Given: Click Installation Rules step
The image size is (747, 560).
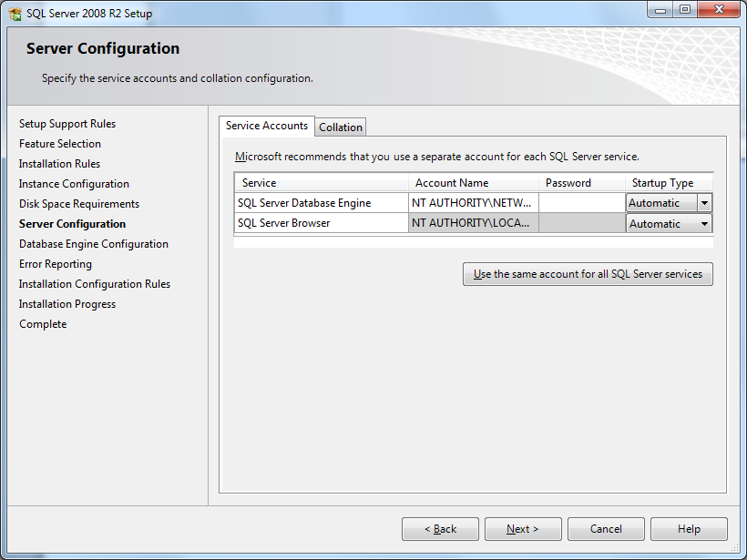Looking at the screenshot, I should coord(59,164).
